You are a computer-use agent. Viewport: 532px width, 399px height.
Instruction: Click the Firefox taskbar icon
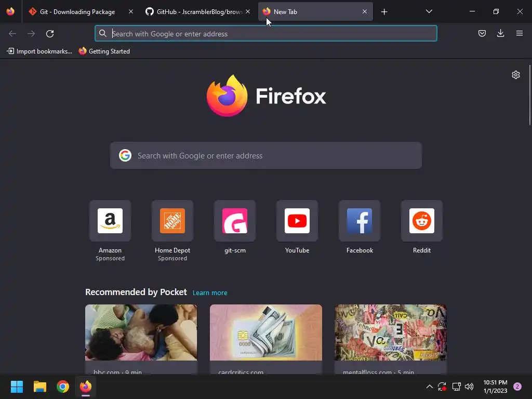pyautogui.click(x=86, y=387)
